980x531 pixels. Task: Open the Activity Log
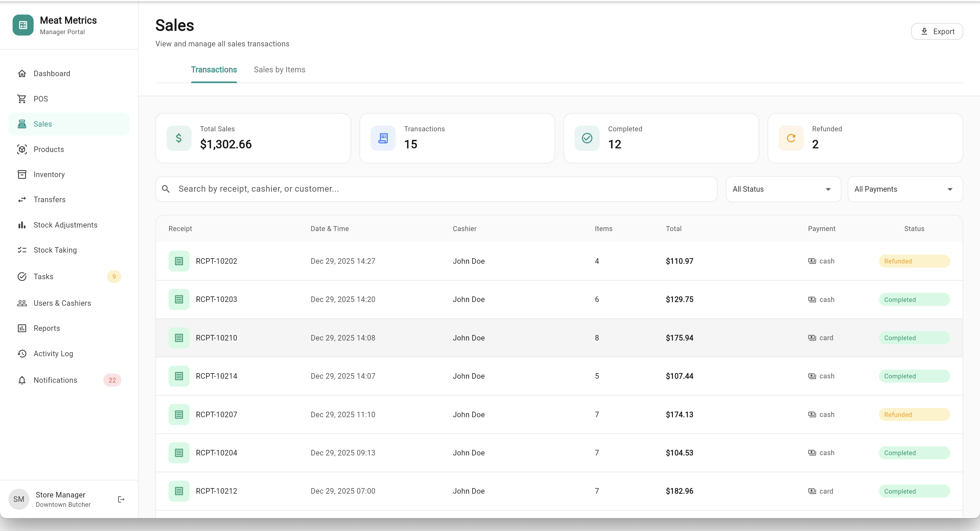coord(53,353)
